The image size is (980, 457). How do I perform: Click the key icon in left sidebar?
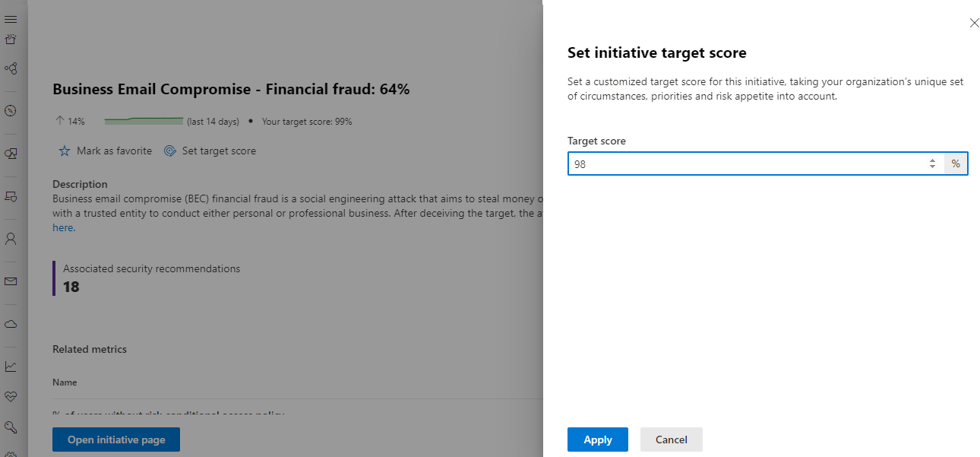pyautogui.click(x=11, y=427)
